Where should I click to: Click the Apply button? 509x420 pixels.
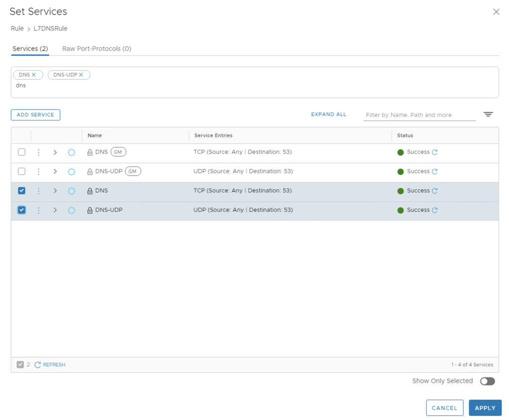point(485,408)
